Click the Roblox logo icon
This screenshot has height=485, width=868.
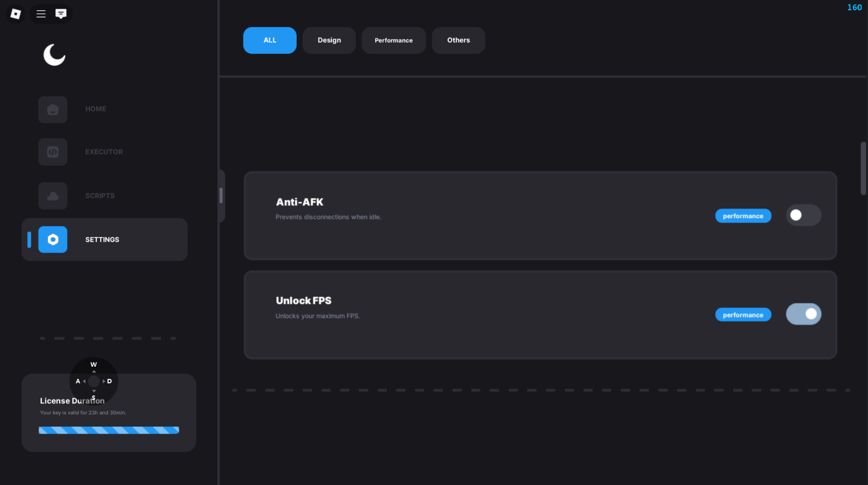[x=16, y=14]
